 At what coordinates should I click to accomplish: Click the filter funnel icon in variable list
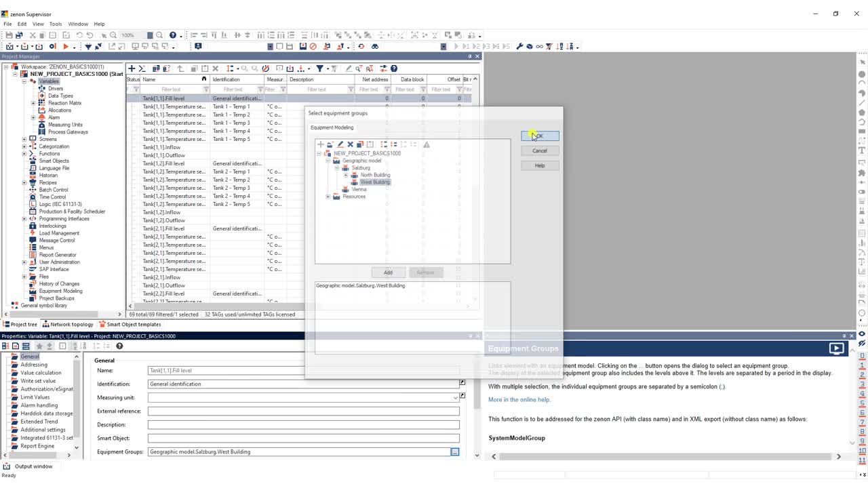(x=319, y=68)
